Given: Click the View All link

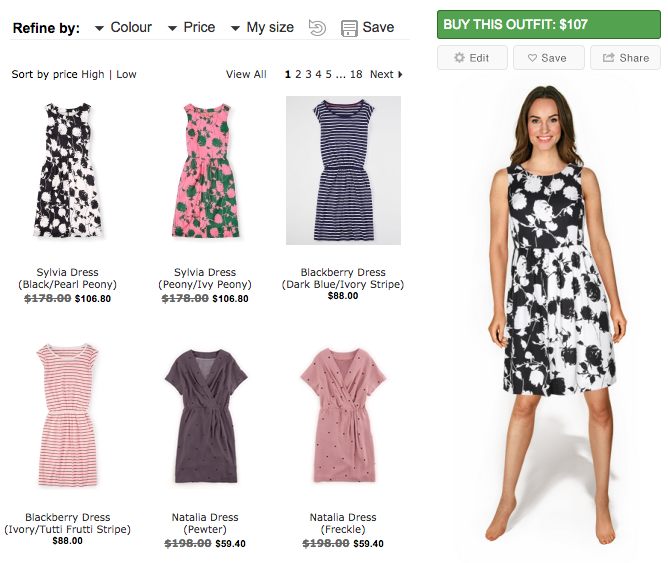Looking at the screenshot, I should click(246, 75).
